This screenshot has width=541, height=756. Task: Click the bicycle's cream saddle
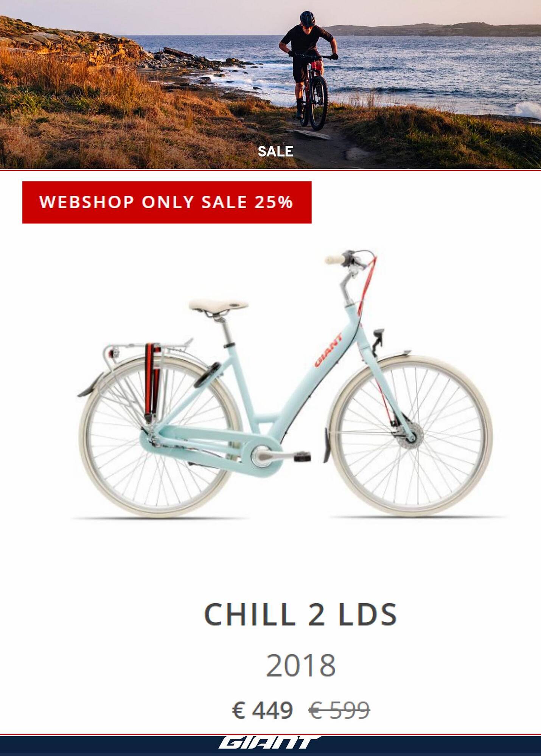(219, 305)
